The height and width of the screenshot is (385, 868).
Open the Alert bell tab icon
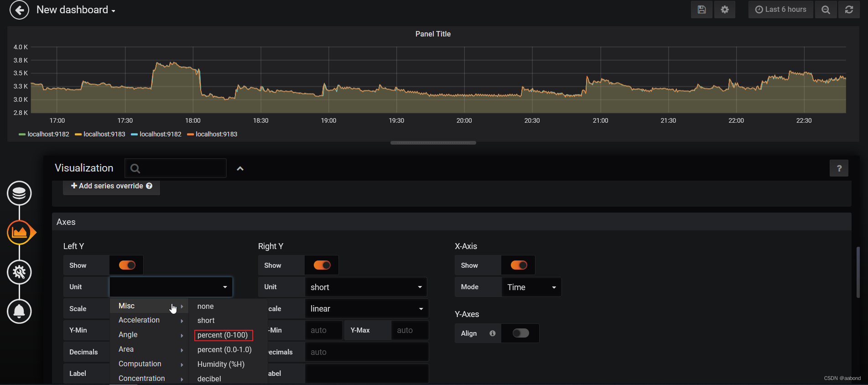(19, 312)
